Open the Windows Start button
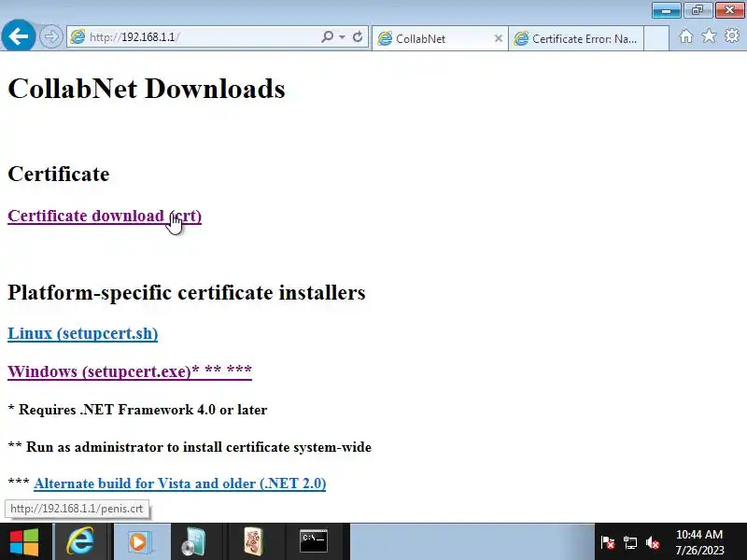747x560 pixels. point(24,541)
